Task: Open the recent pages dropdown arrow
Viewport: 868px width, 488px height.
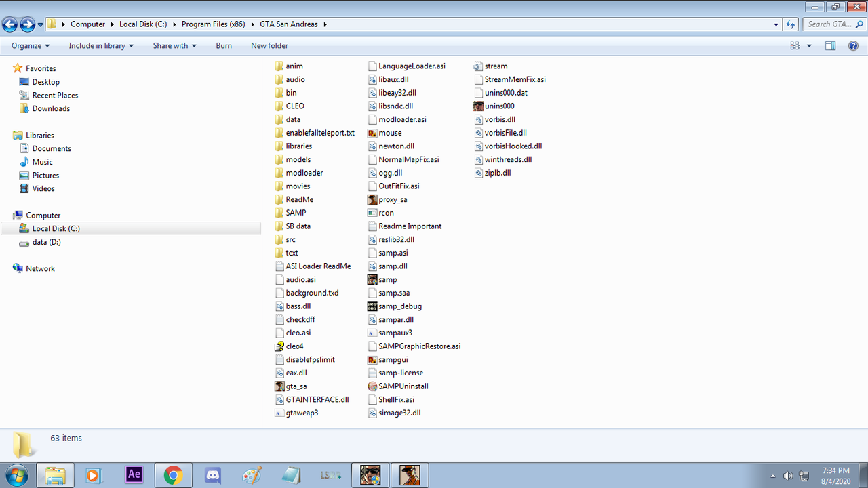Action: click(x=41, y=25)
